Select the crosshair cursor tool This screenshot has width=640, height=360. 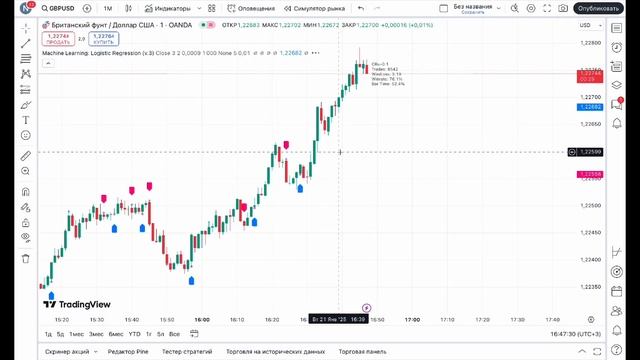[x=26, y=28]
